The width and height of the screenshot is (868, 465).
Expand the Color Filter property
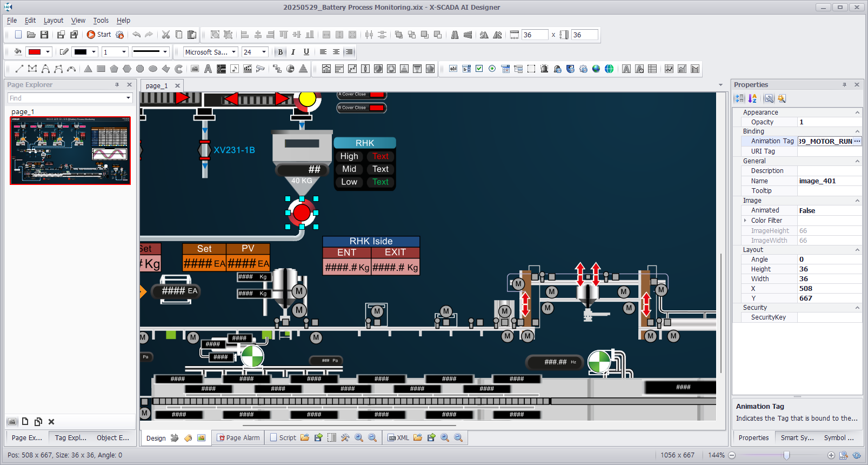click(x=745, y=221)
